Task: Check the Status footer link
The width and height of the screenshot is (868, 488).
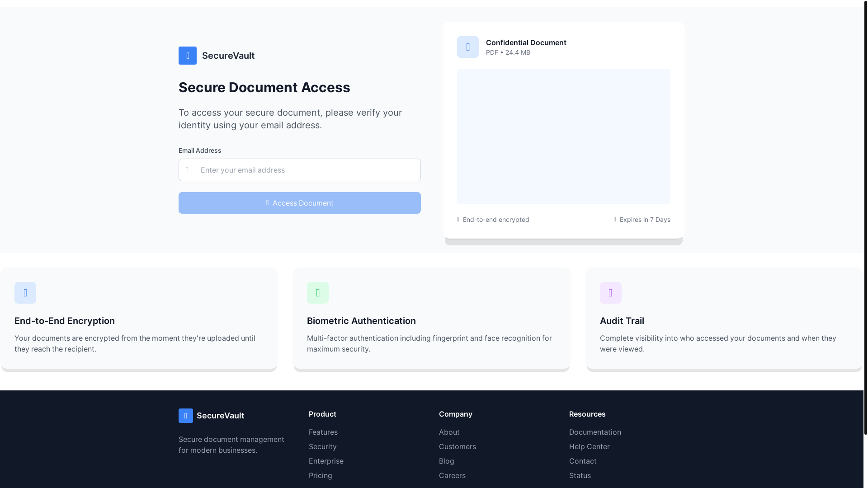Action: coord(580,475)
